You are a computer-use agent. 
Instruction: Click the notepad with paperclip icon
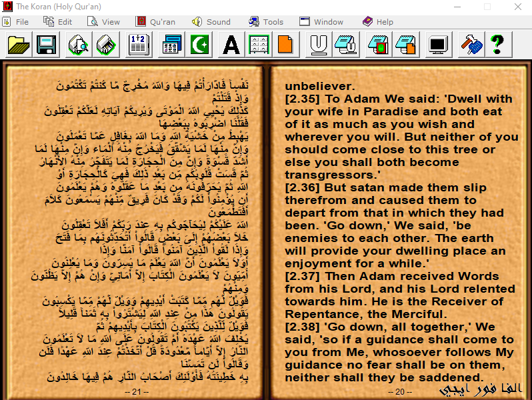point(346,45)
